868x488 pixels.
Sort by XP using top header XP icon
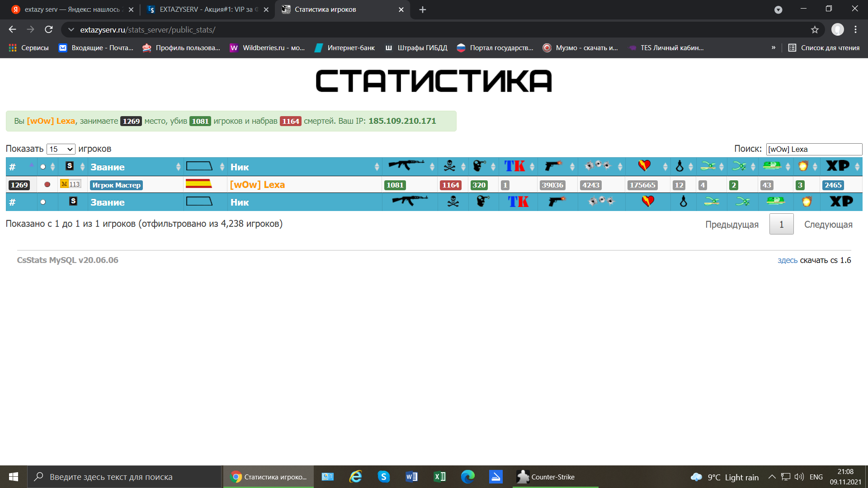pyautogui.click(x=838, y=166)
